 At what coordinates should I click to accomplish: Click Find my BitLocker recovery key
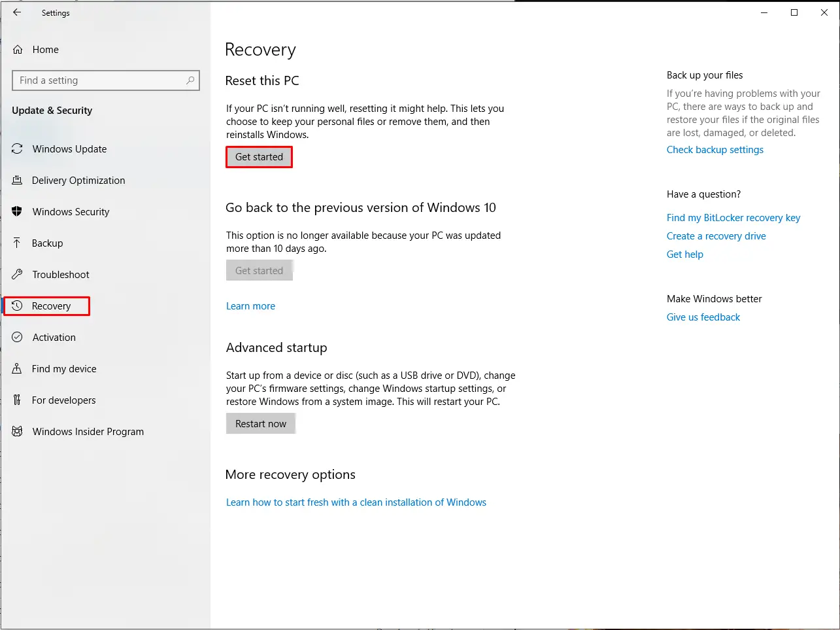(733, 217)
